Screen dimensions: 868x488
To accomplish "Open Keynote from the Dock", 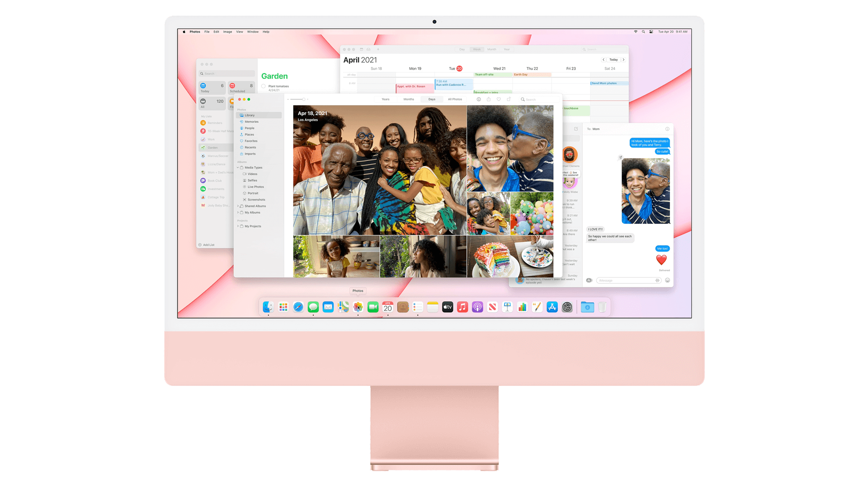I will 507,307.
